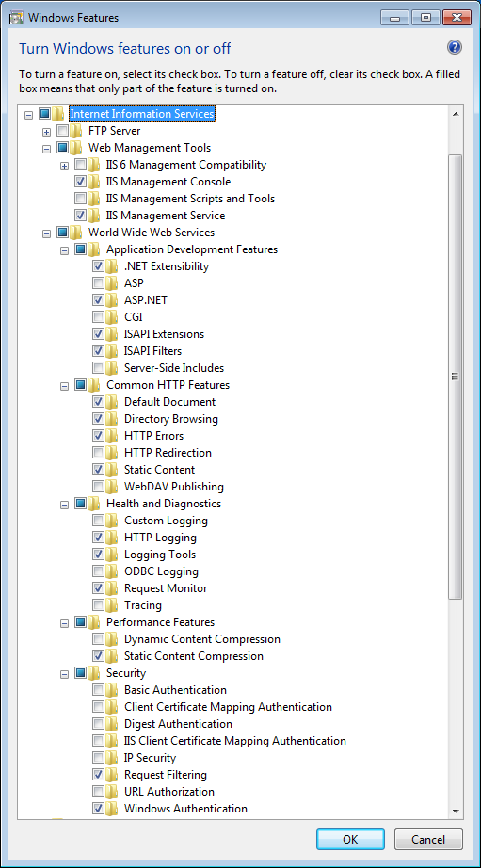
Task: Click the scrollbar down arrow
Action: coord(456,811)
